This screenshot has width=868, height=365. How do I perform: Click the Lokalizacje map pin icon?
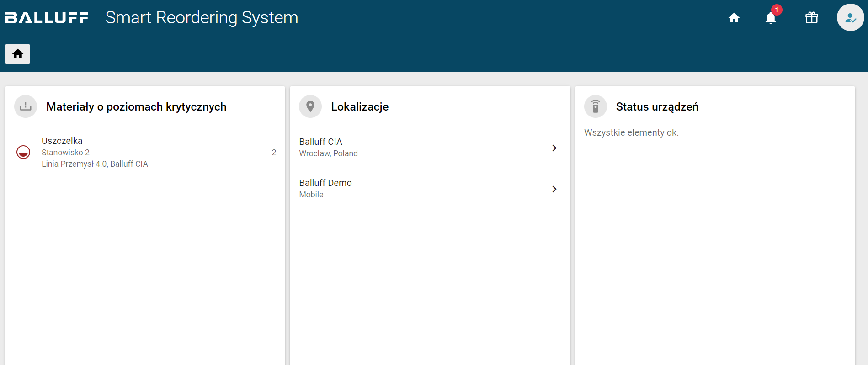(310, 106)
